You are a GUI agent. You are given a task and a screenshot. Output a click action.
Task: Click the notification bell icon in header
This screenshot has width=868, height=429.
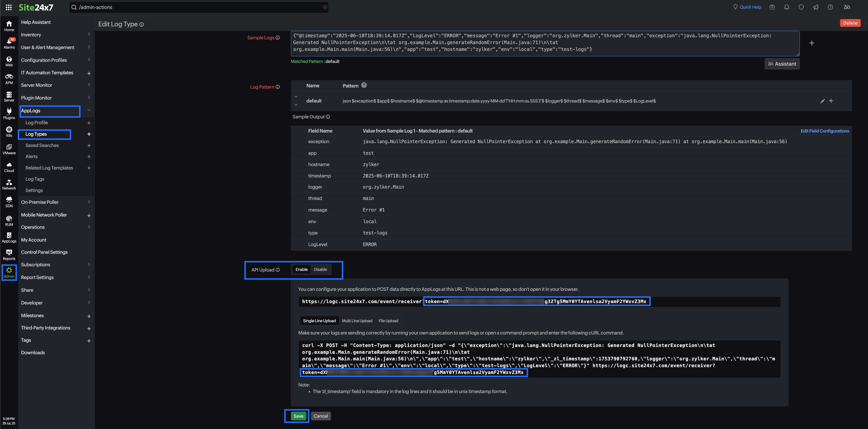coord(787,7)
